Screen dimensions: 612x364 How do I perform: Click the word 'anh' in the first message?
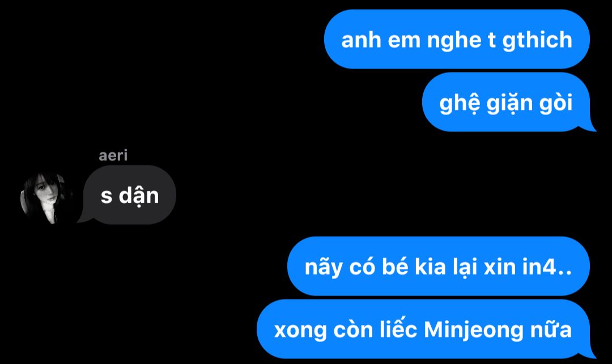[361, 40]
